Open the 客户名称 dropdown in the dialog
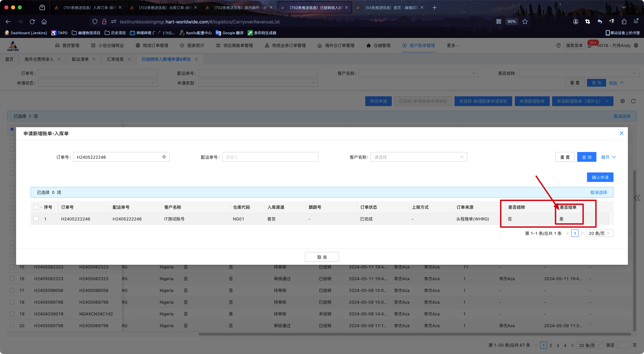Screen dimensions: 644x354 [x=418, y=157]
